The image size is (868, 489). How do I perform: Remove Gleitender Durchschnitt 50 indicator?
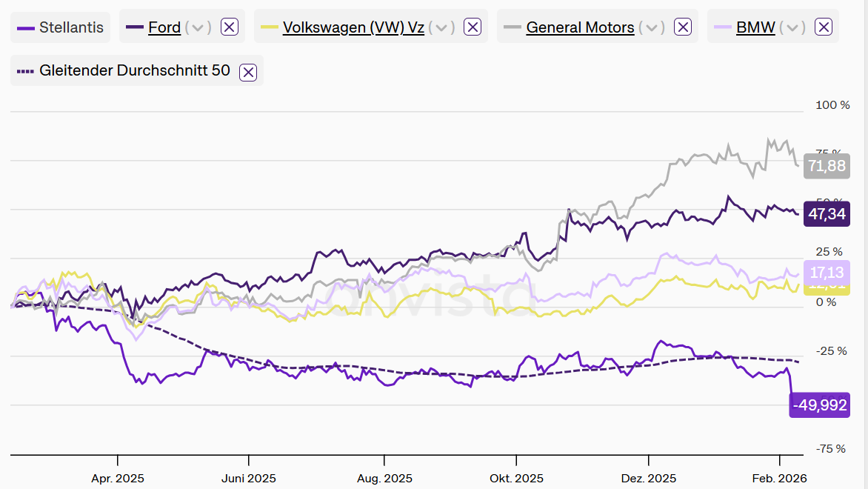pos(249,72)
